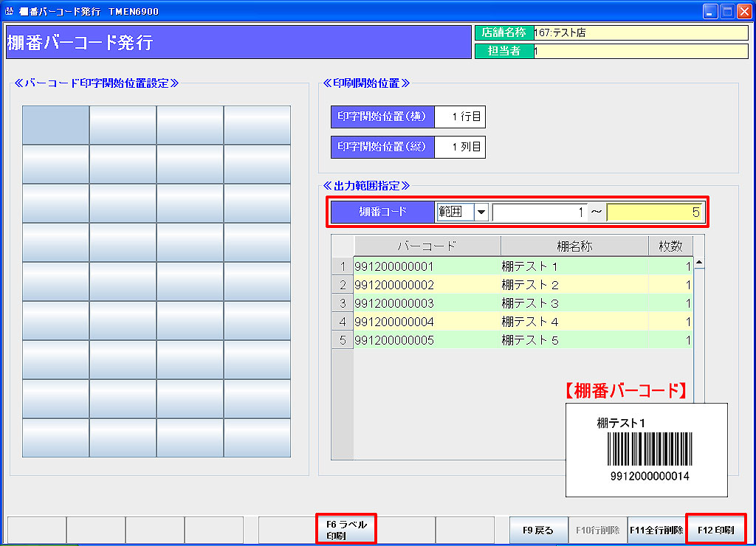Click the F12 印刷 print button
Screen dimensions: 756x546
715,530
